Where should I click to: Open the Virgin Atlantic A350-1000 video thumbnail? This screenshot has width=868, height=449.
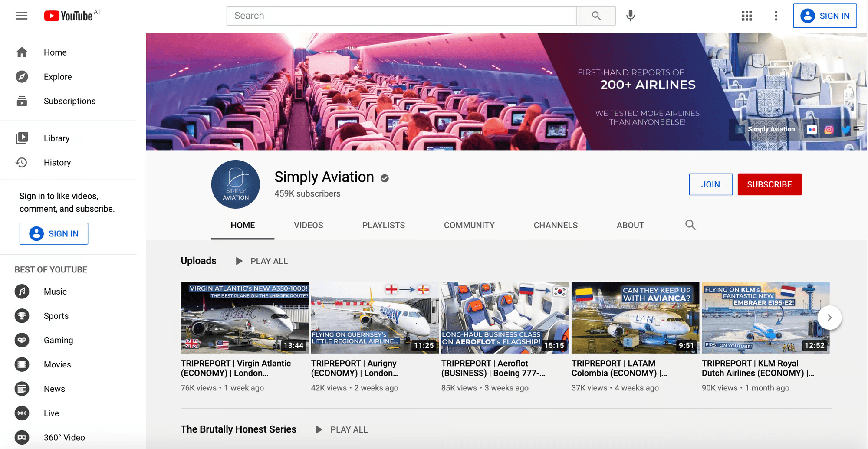coord(245,318)
